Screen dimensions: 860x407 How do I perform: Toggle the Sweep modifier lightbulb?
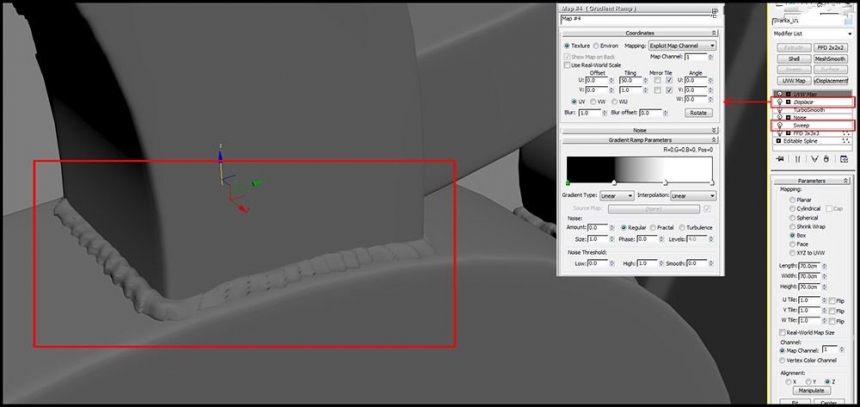point(779,126)
